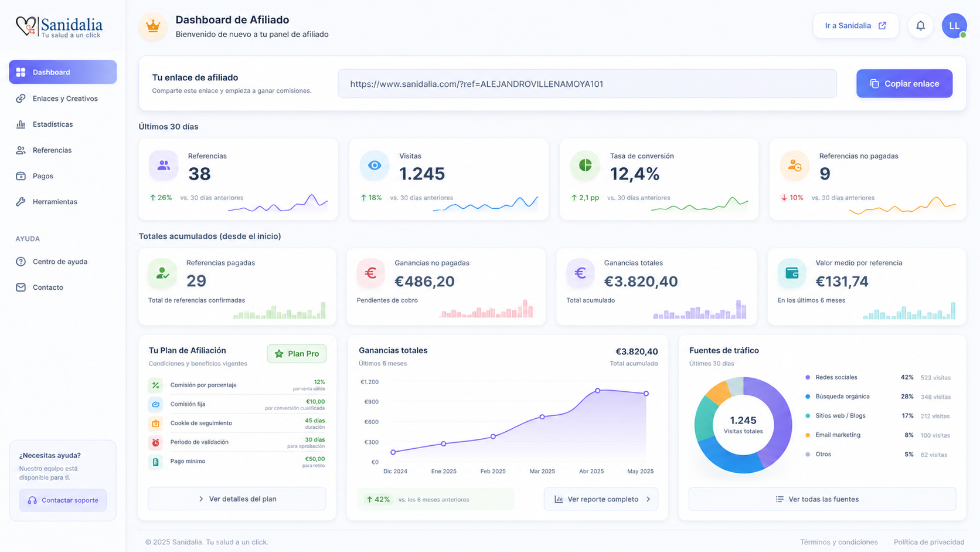Click the Referencias people icon card
Image resolution: width=980 pixels, height=552 pixels.
pyautogui.click(x=164, y=165)
